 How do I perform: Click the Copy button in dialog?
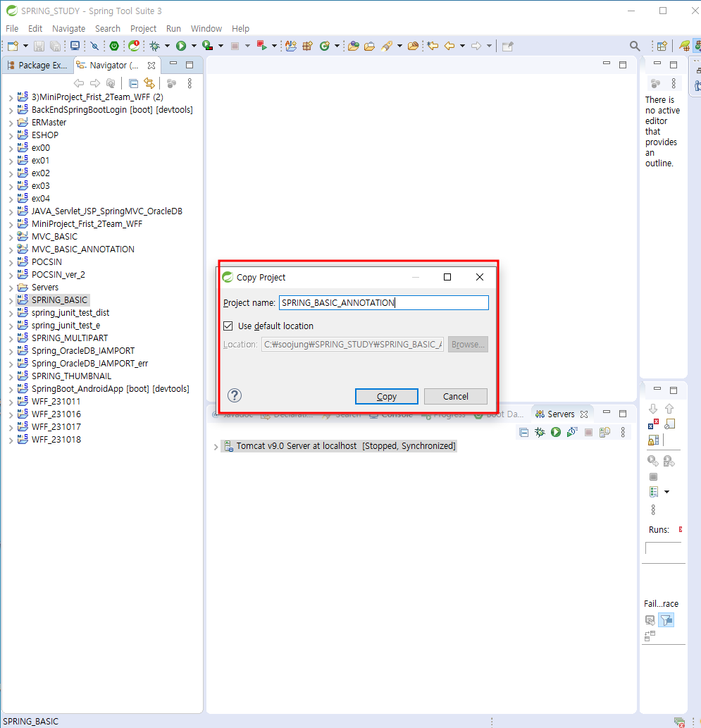pos(387,397)
